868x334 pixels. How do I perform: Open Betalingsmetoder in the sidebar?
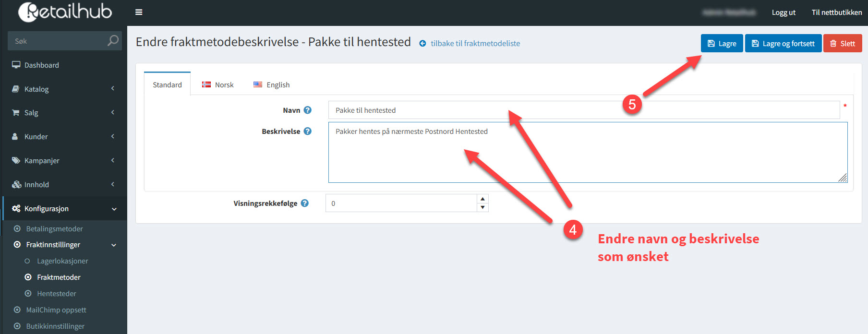(54, 229)
